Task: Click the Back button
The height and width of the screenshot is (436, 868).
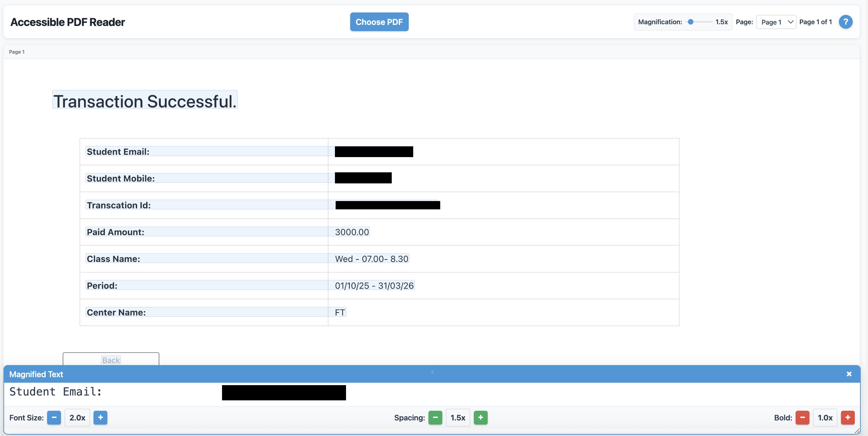Action: click(111, 360)
